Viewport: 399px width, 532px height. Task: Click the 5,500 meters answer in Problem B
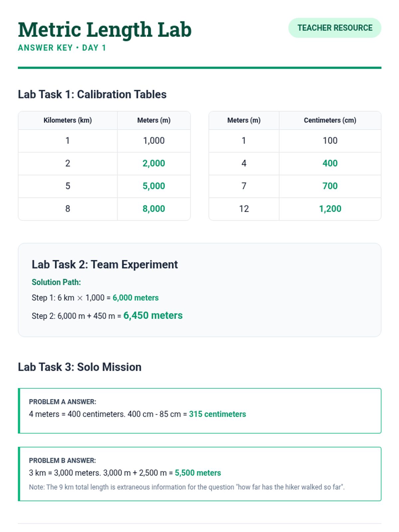[x=198, y=473]
